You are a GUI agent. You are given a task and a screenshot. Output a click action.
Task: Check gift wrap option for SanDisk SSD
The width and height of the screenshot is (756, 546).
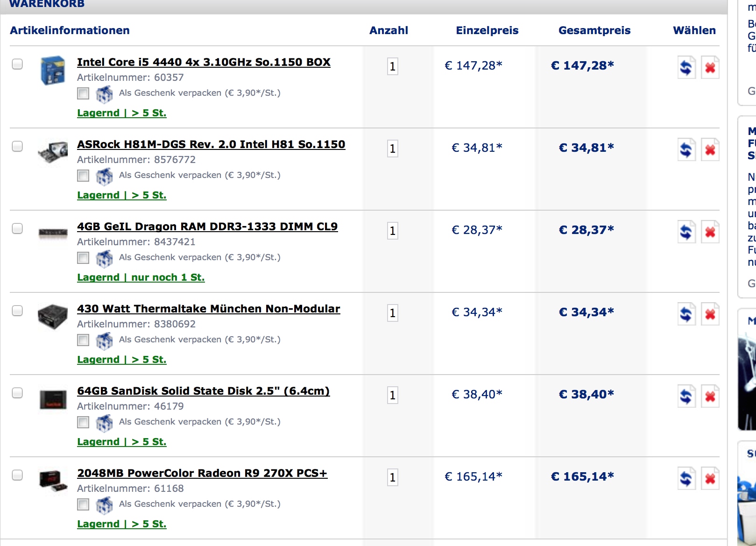(83, 422)
